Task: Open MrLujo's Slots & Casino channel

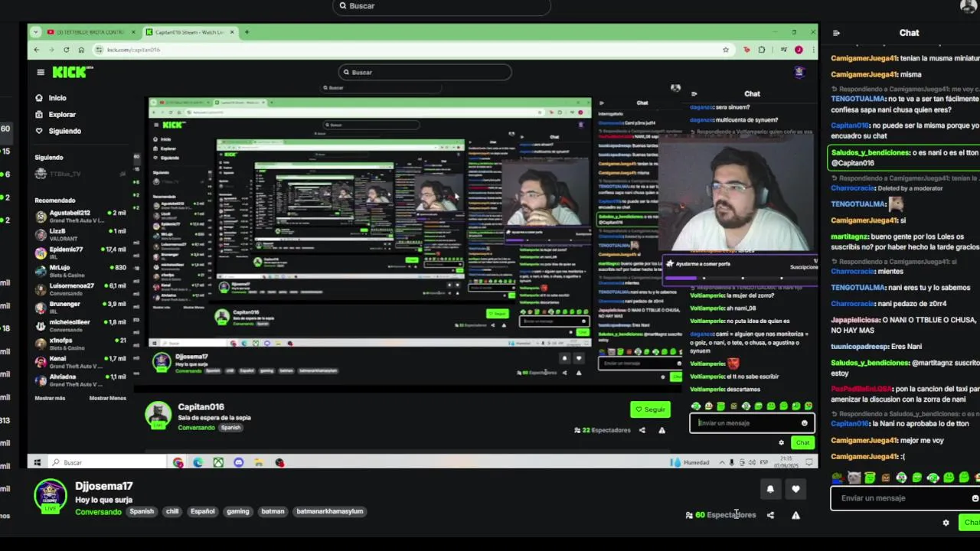Action: [80, 271]
